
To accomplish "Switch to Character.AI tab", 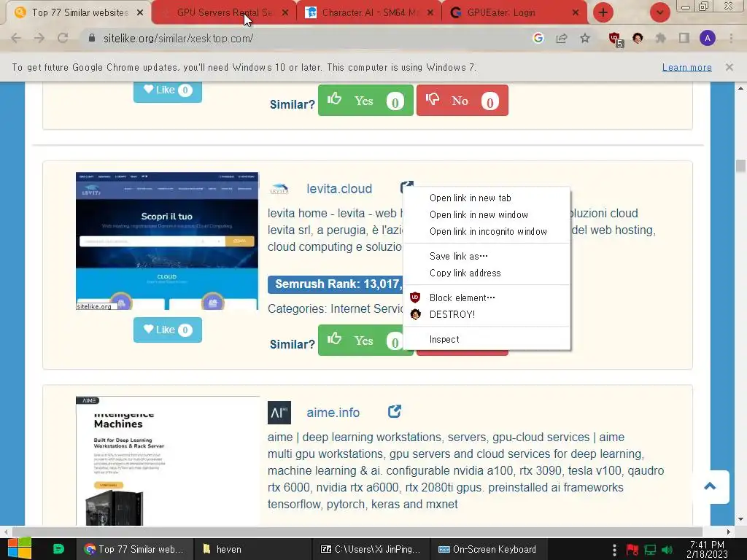I will click(x=369, y=13).
